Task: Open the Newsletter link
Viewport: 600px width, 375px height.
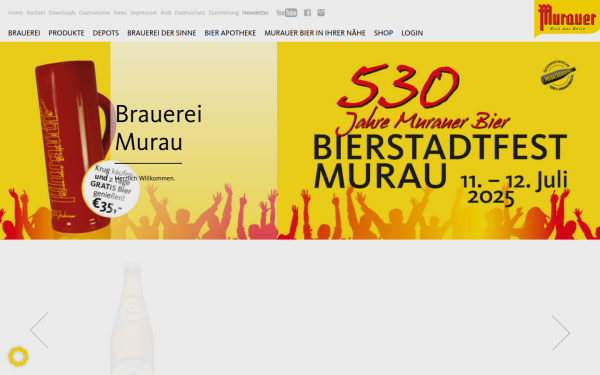Action: point(255,13)
